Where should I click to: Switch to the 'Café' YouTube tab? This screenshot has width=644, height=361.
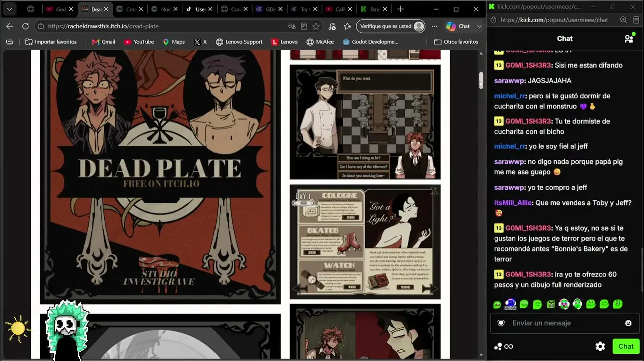click(335, 9)
